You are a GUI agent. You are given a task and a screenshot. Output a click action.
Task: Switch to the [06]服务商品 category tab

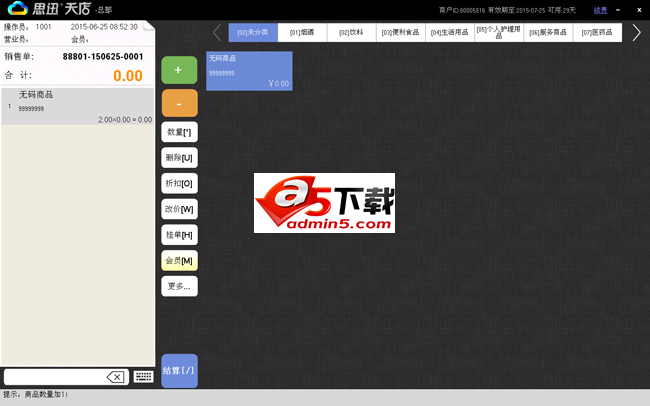point(548,32)
